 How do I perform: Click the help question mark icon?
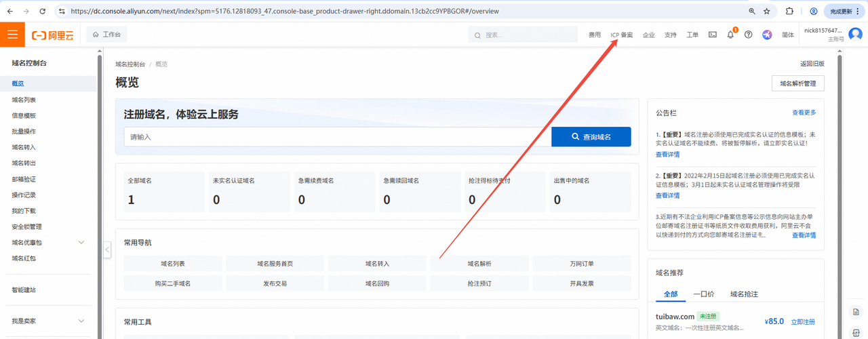(x=749, y=35)
